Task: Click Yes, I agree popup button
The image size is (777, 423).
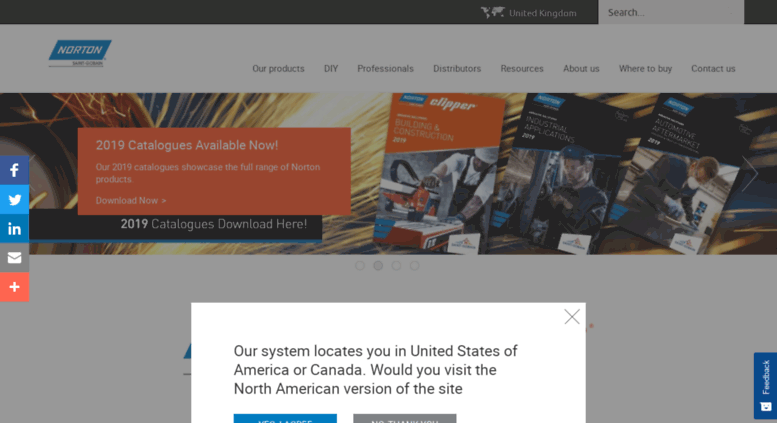Action: (x=285, y=419)
